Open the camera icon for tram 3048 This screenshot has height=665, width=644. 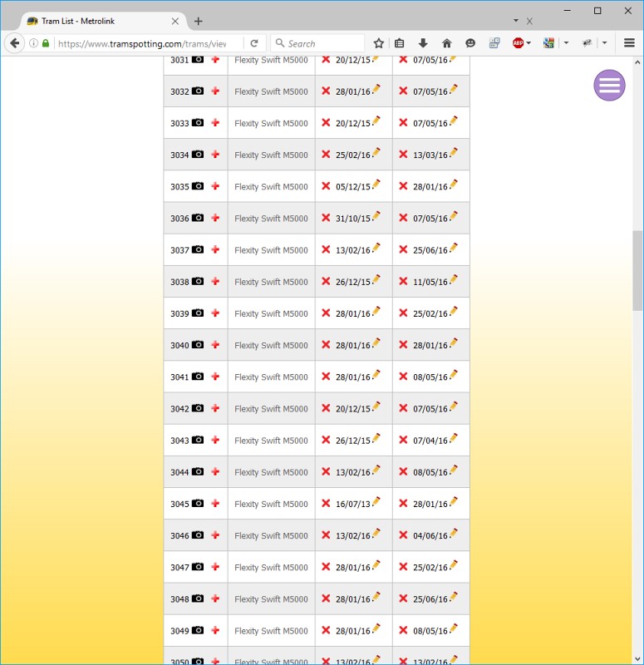coord(198,598)
